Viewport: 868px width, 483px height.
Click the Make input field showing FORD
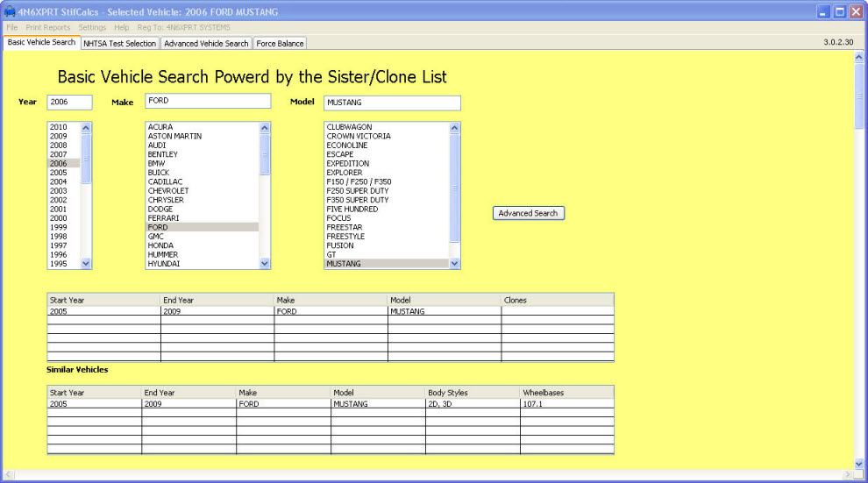pos(208,102)
